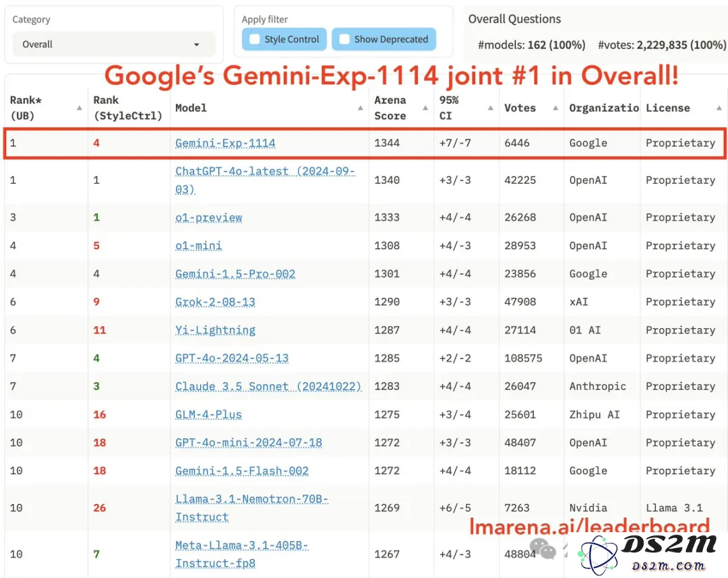Enable the Show Deprecated checkbox
The image size is (728, 578).
click(344, 40)
